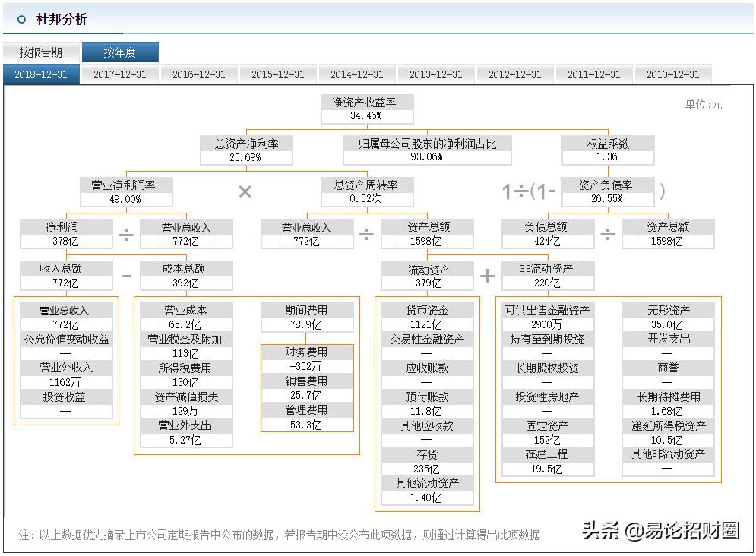
Task: Click the -352万 value
Action: point(305,367)
